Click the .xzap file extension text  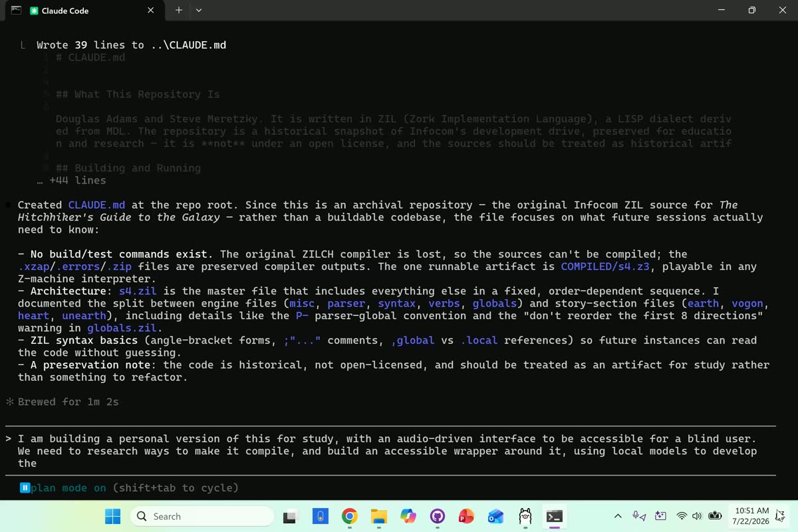tap(33, 266)
